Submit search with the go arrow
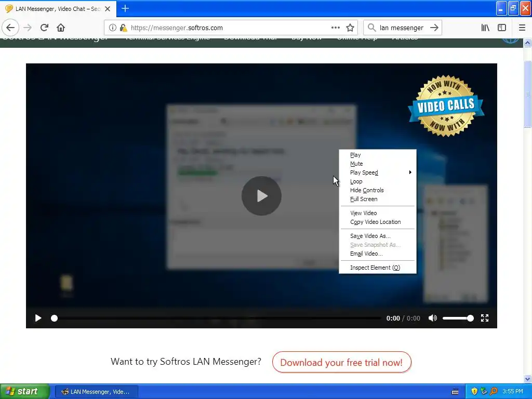The height and width of the screenshot is (399, 532). 434,28
